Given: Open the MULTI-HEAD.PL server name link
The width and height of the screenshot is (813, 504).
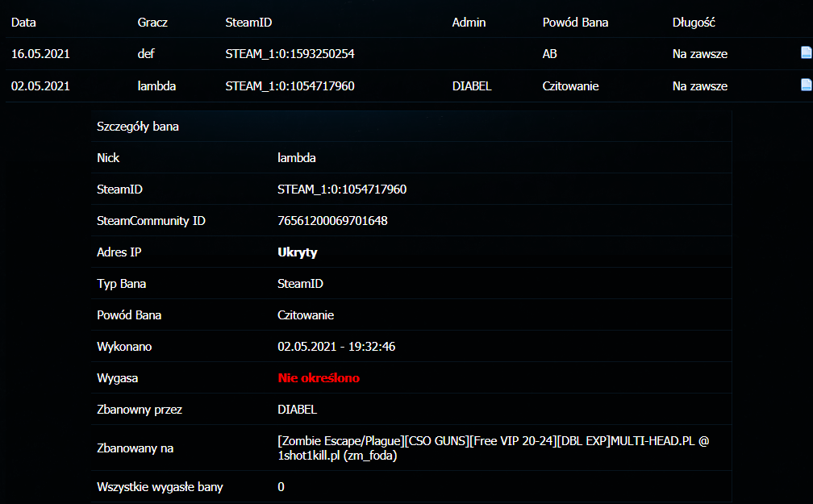Looking at the screenshot, I should pyautogui.click(x=492, y=448).
